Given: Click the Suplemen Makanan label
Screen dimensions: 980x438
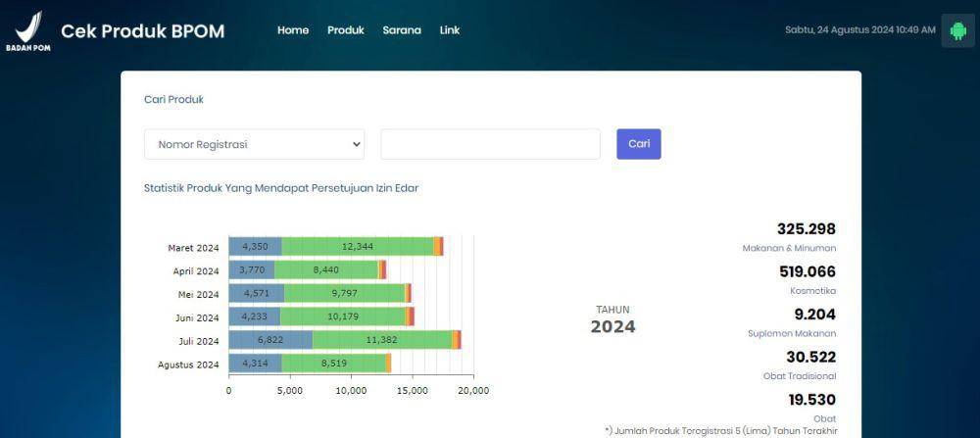Looking at the screenshot, I should pos(792,334).
